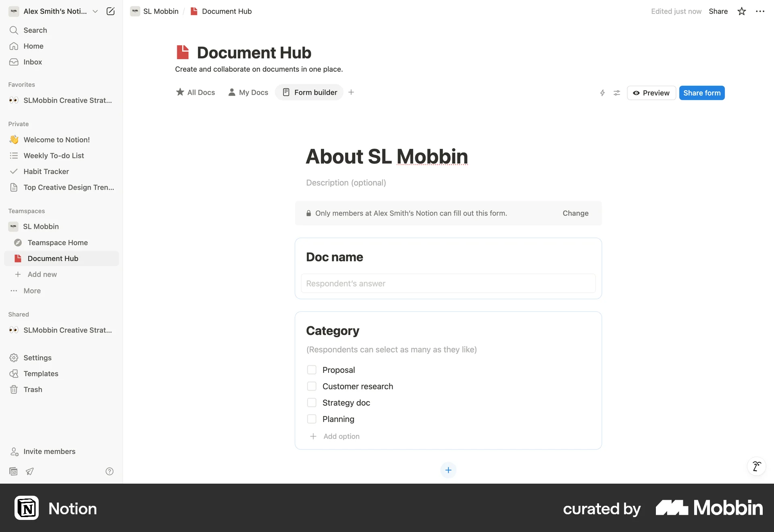Open Search from the sidebar
Viewport: 774px width, 532px height.
[35, 30]
